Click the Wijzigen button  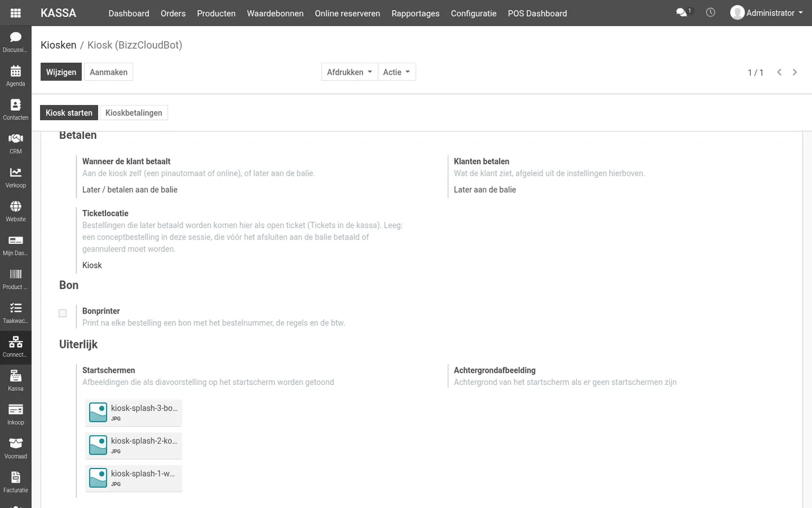tap(61, 72)
